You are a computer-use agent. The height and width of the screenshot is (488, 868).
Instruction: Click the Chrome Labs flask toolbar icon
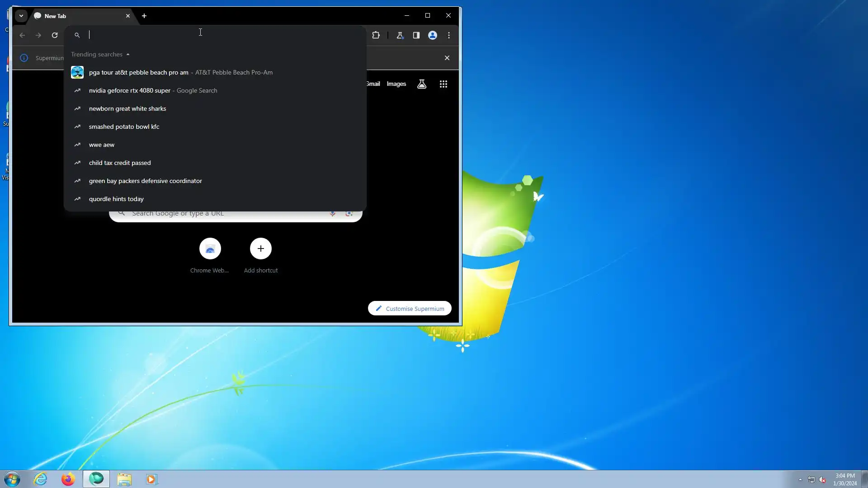coord(400,35)
